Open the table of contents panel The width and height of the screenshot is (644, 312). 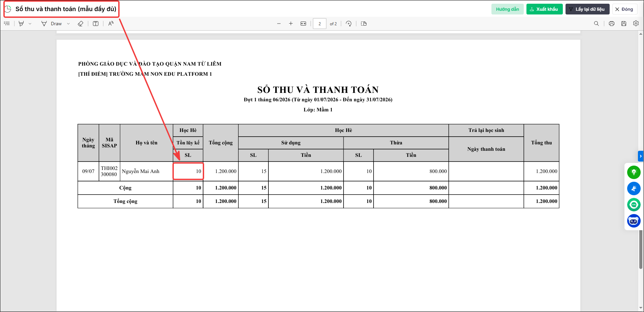click(7, 24)
